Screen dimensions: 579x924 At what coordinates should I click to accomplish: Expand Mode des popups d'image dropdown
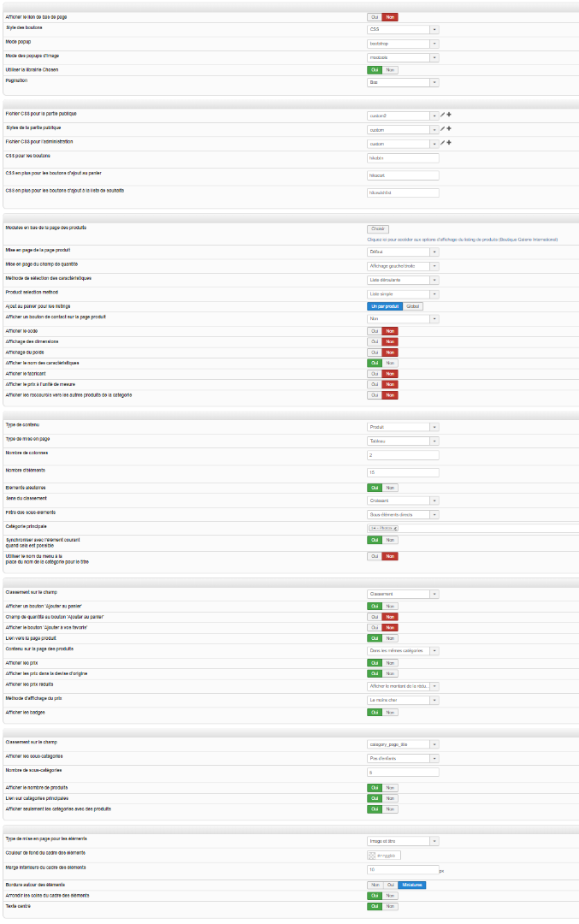pos(403,58)
